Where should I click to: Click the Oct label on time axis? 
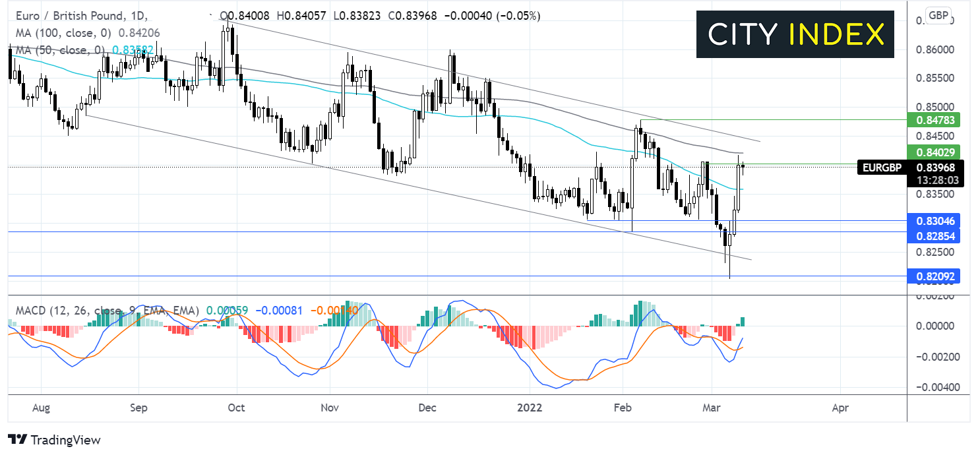[x=235, y=408]
